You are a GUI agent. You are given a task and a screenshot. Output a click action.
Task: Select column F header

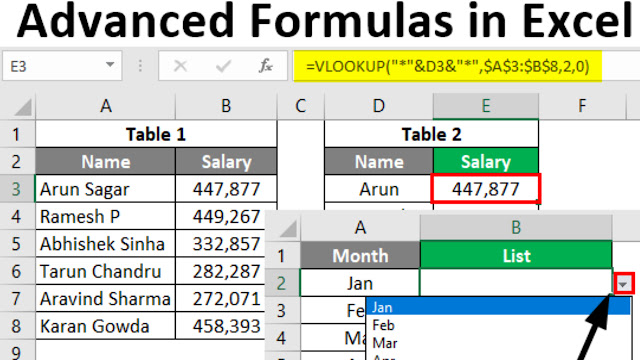pos(582,106)
